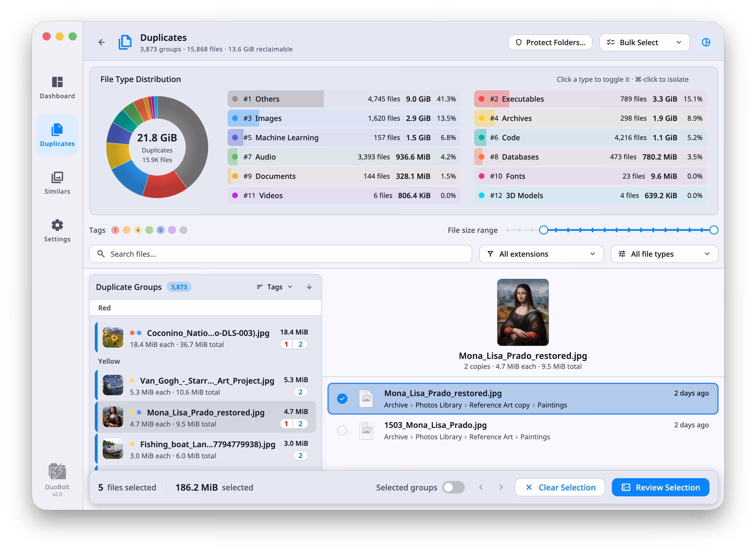This screenshot has height=552, width=756.
Task: Click the donut chart of duplicates
Action: tap(157, 147)
